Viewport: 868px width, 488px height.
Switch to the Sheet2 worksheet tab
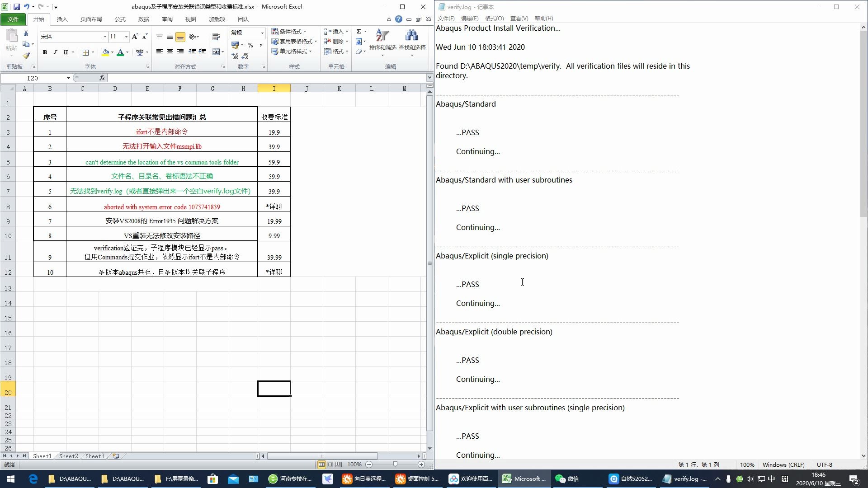pos(68,456)
